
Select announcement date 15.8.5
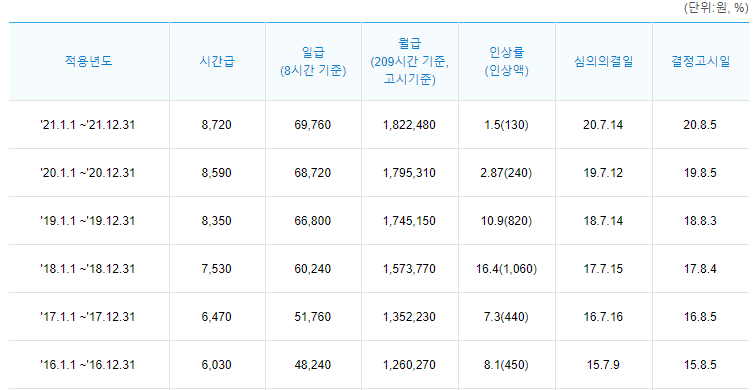(700, 365)
